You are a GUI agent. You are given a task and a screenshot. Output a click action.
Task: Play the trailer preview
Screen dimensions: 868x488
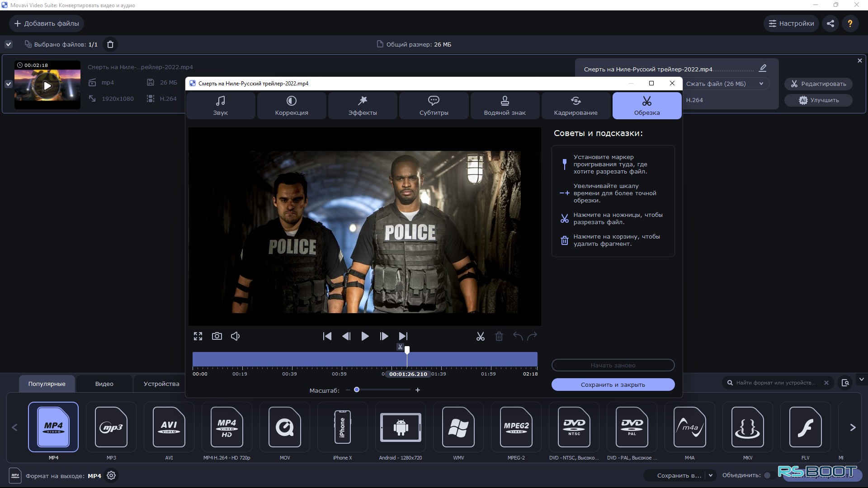pyautogui.click(x=365, y=336)
